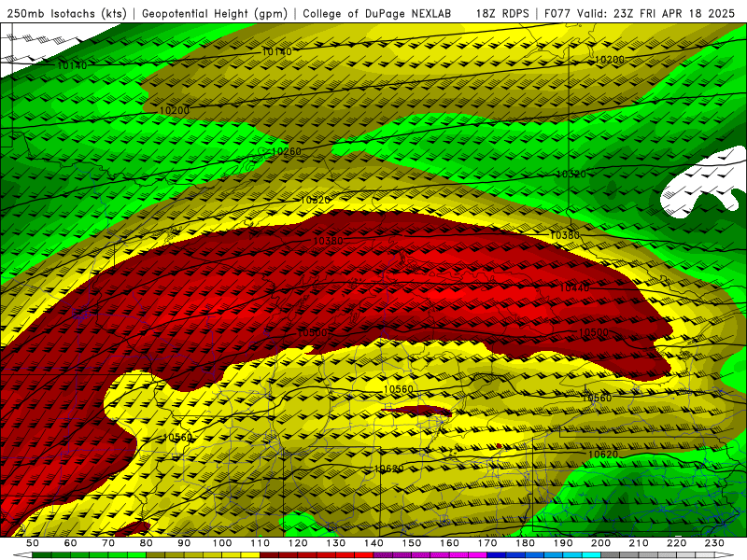The image size is (747, 560).
Task: Click the 90 knot legend label
Action: coord(184,543)
